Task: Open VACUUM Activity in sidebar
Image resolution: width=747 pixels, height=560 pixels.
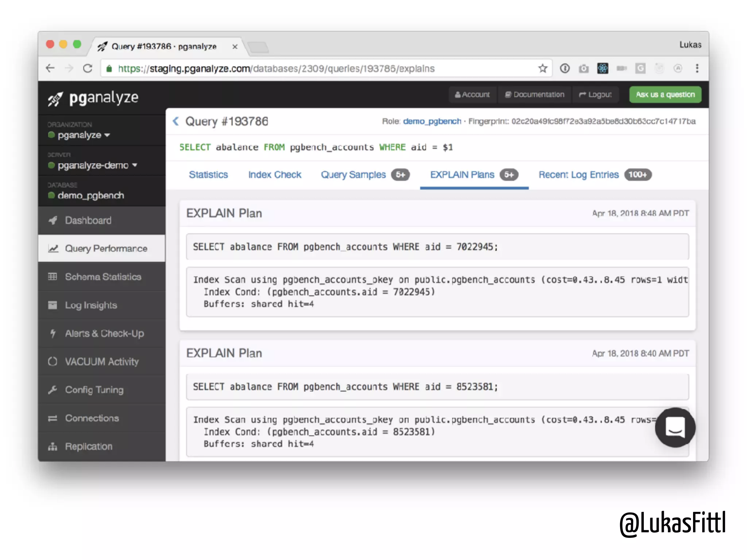Action: point(102,362)
